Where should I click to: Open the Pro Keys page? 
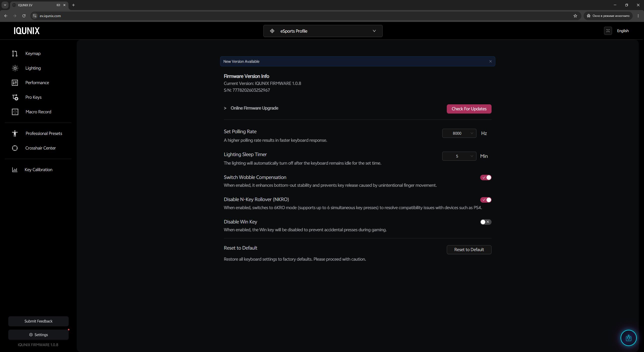coord(33,97)
